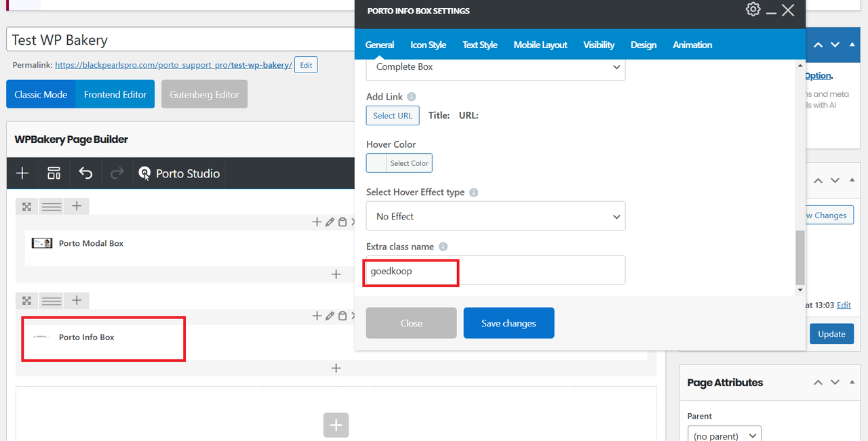Click the Select Color button under Hover Color
The height and width of the screenshot is (441, 868).
click(x=409, y=163)
